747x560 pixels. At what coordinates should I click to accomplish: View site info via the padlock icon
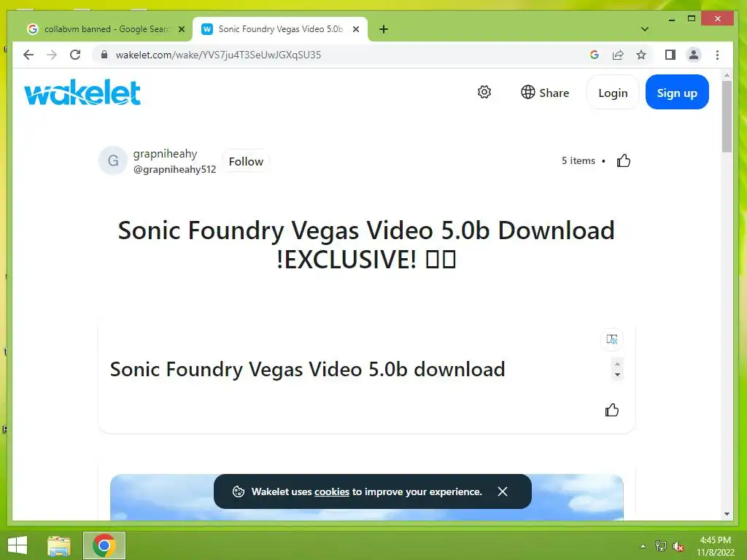(104, 55)
